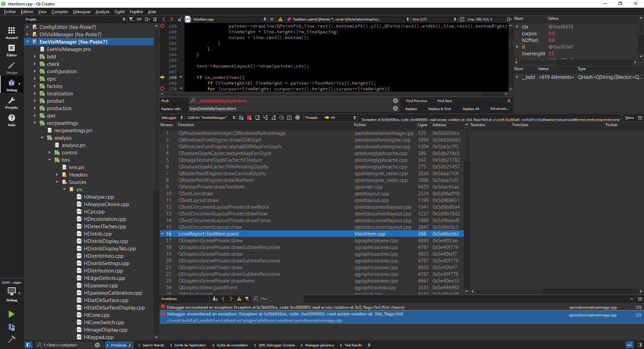
Task: Stop the debugger with the red icon
Action: (249, 118)
